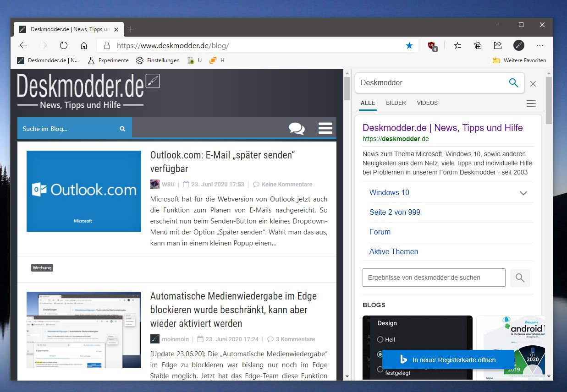Click the Deskmodder.de site logo

coord(88,91)
